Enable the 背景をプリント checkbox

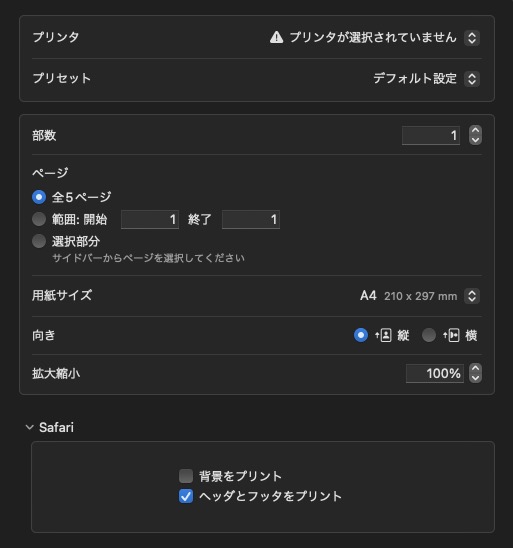(186, 476)
